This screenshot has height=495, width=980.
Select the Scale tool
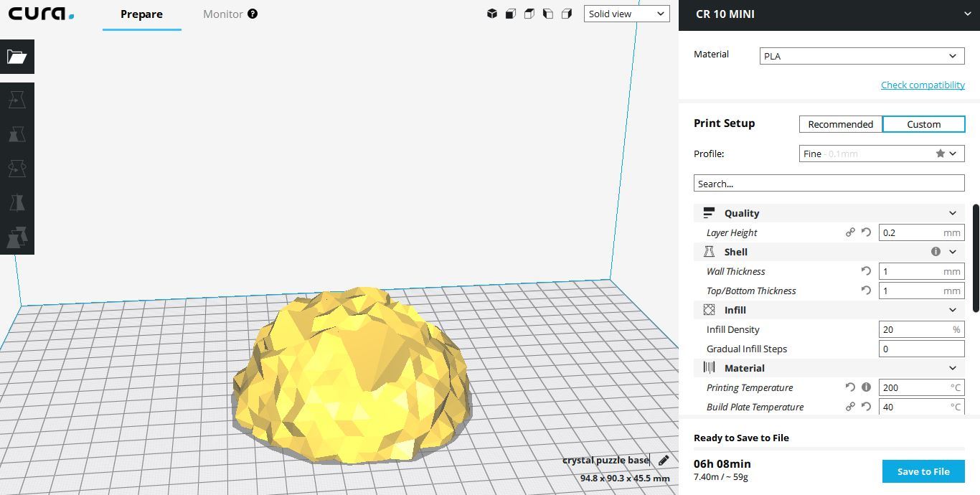click(x=17, y=133)
